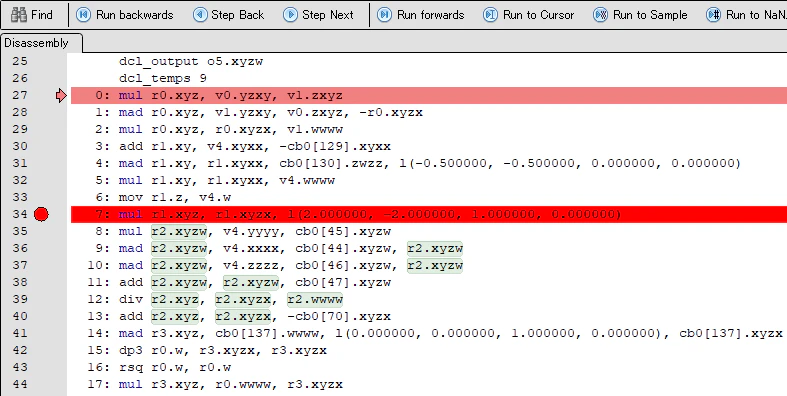Click the Run to Sample label
Screen dimensions: 787x396
650,15
